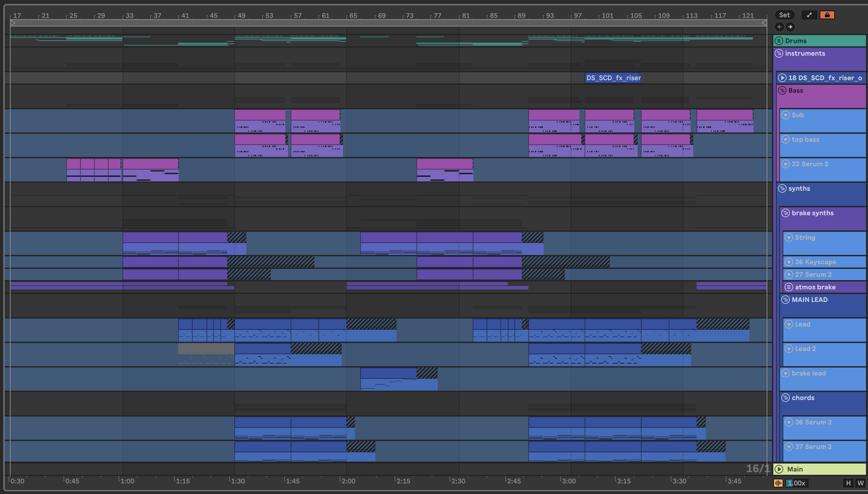Jump to the next locator arrow
This screenshot has height=494, width=868.
790,27
